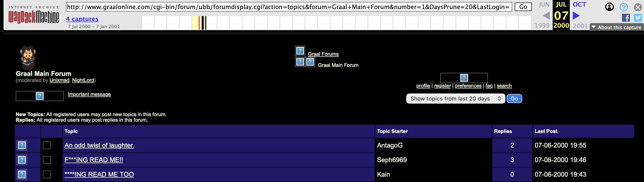The height and width of the screenshot is (182, 644).
Task: Click the Wayback URL input field
Action: tap(289, 7)
